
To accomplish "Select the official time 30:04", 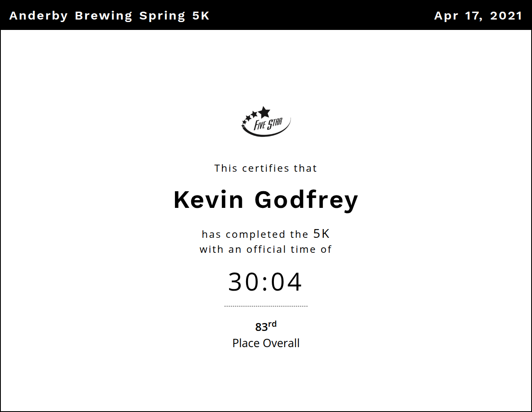I will click(x=265, y=282).
